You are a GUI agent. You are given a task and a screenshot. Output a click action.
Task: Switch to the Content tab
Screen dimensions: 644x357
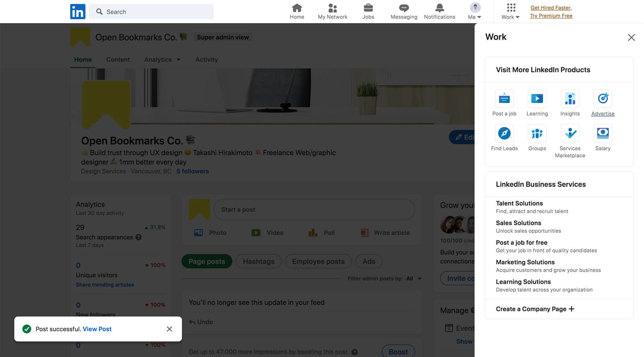pyautogui.click(x=118, y=60)
